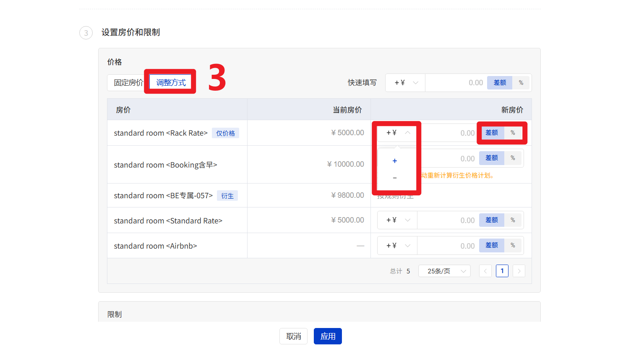Select page 1 in pagination
Screen dimensions: 644x349
click(x=502, y=271)
